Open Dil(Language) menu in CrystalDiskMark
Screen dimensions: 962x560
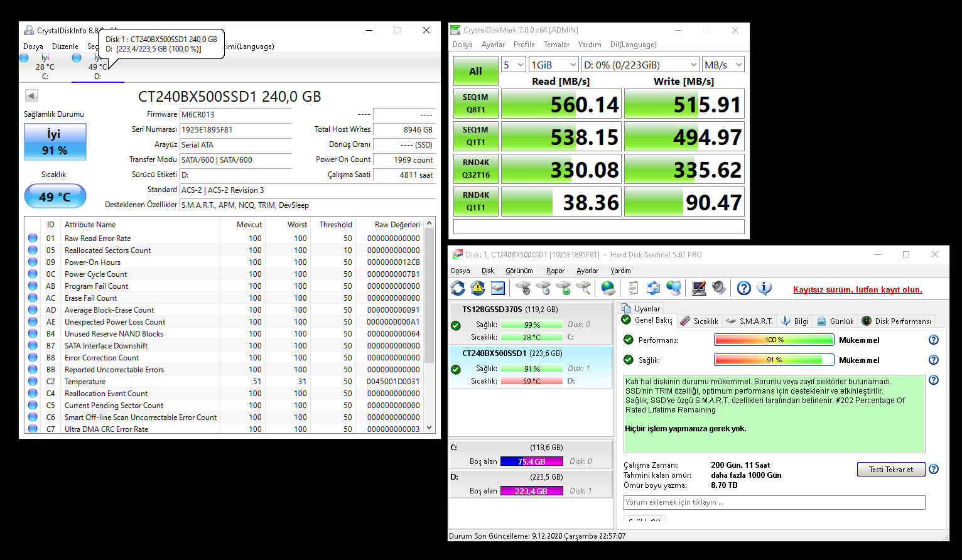pos(633,45)
